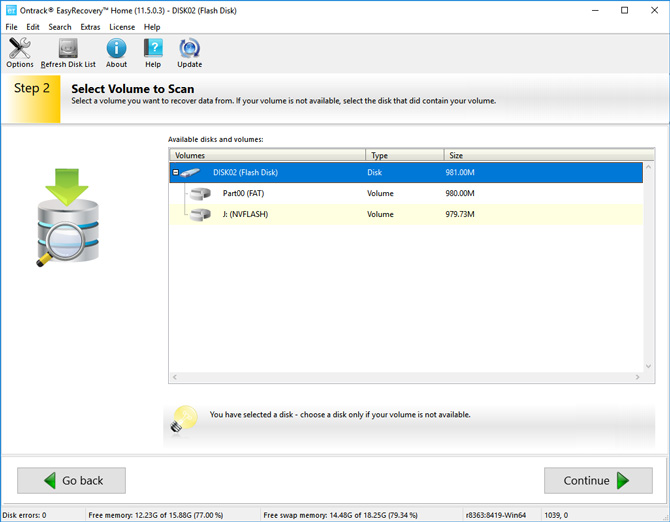Viewport: 670px width, 522px height.
Task: Click the Part00 (FAT) volume icon
Action: [x=200, y=194]
